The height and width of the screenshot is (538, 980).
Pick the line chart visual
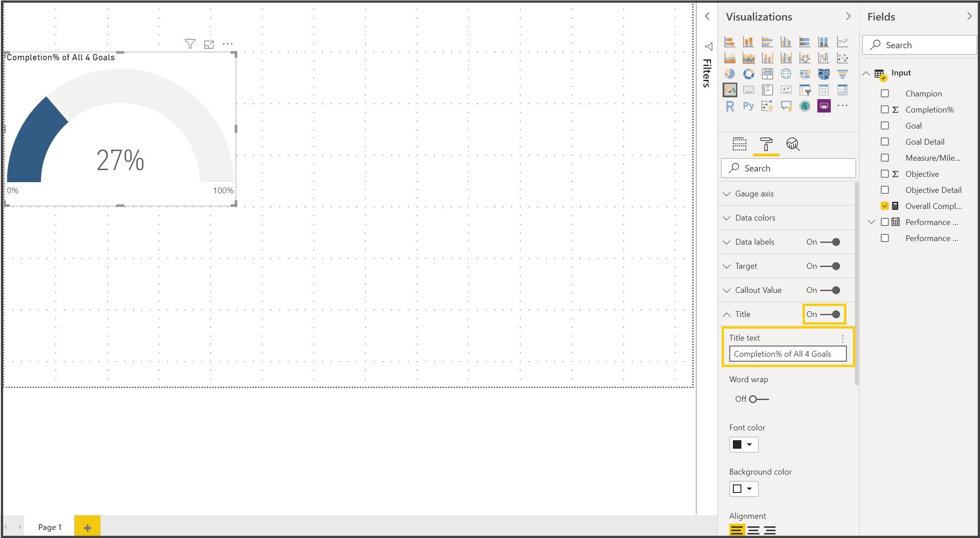click(x=843, y=42)
